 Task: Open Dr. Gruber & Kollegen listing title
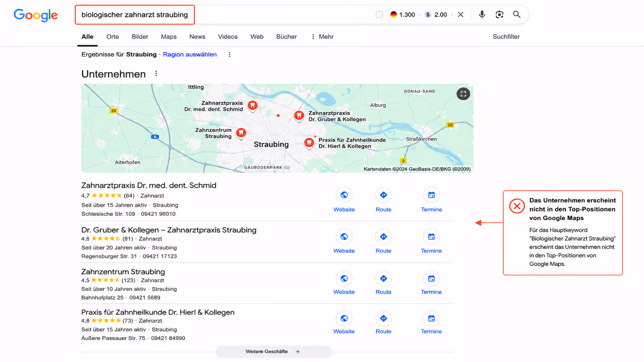click(169, 230)
